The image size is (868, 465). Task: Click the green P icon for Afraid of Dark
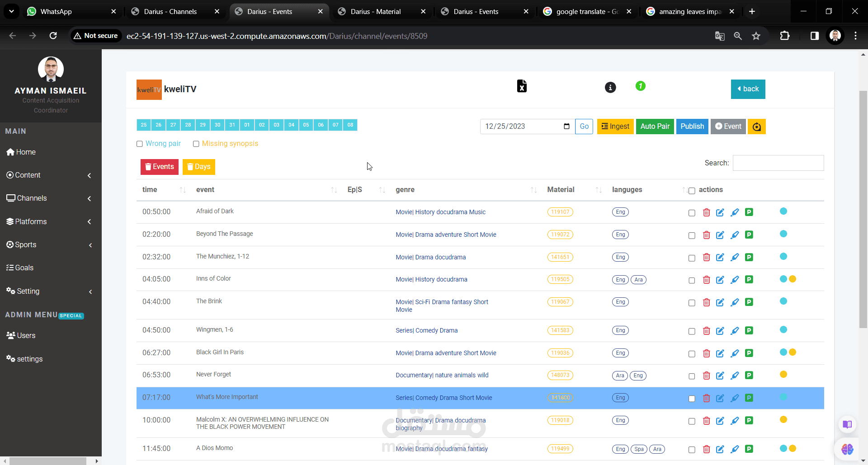point(749,212)
